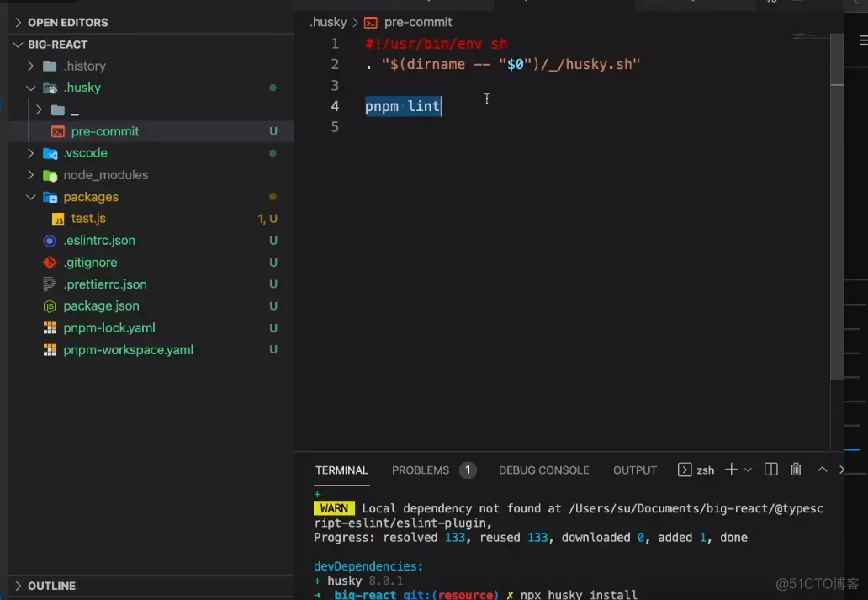Expand the OPEN EDITORS section
Screen dimensions: 868x600
point(18,22)
